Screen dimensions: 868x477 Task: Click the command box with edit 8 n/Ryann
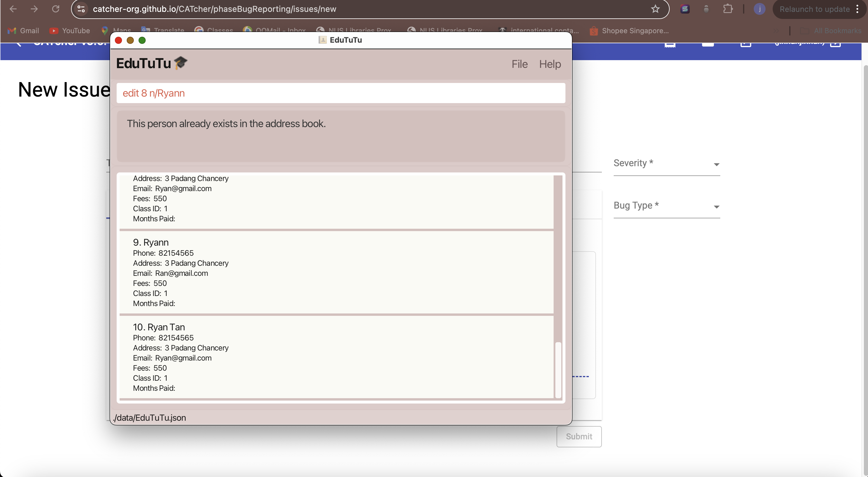(340, 93)
